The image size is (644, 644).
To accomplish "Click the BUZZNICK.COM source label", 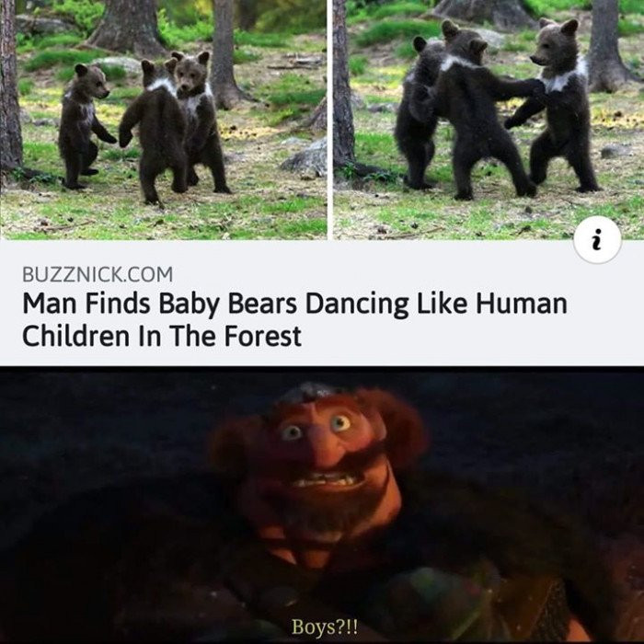I will 98,274.
